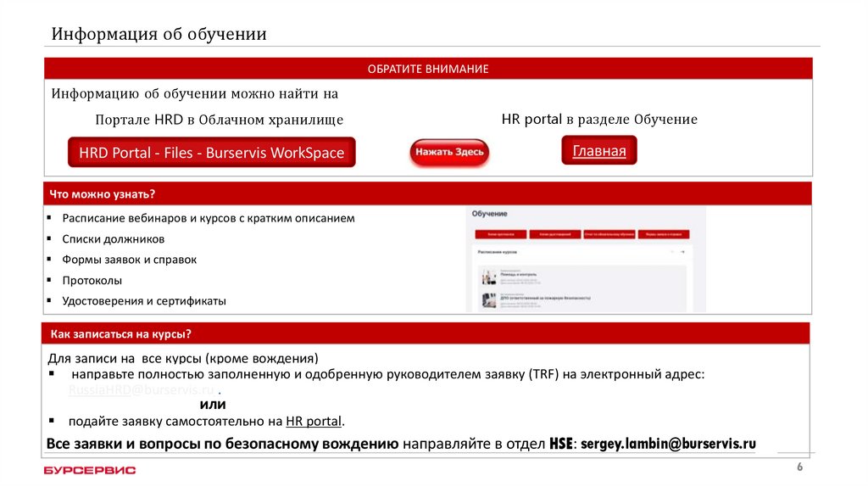This screenshot has height=487, width=868.
Task: Click line 'Для записи на все курсы (кроме вождения)'
Action: (x=183, y=359)
